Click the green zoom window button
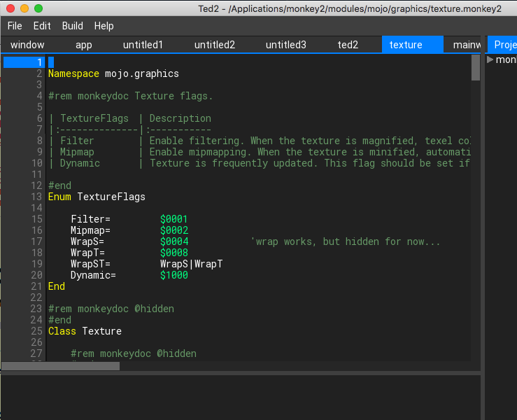The height and width of the screenshot is (420, 517). point(38,8)
